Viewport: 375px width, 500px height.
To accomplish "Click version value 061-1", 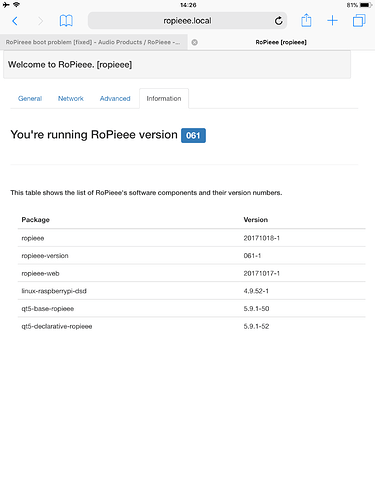I will pyautogui.click(x=252, y=256).
